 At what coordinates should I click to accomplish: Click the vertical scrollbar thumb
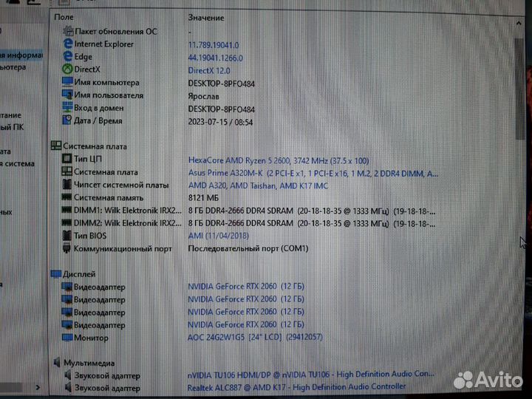[x=519, y=88]
